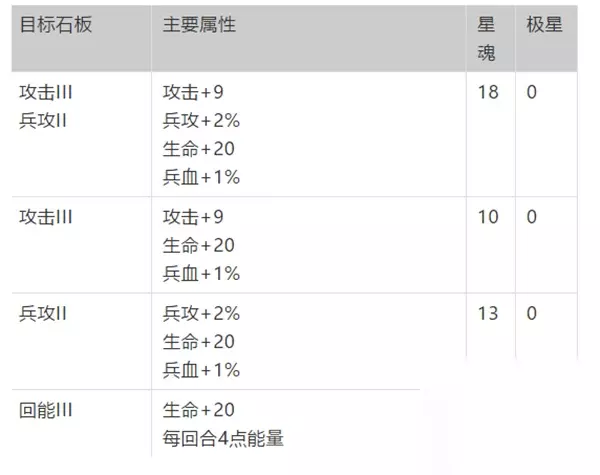Click 兵血+1% in the 星魂 10 row
Screen dimensions: 600x475
[x=201, y=273]
